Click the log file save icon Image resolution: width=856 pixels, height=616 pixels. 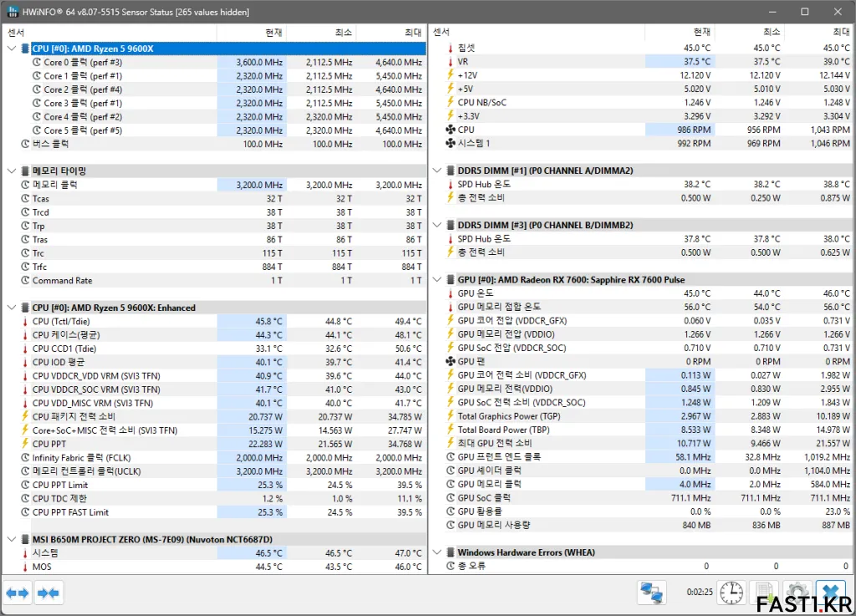pos(764,593)
